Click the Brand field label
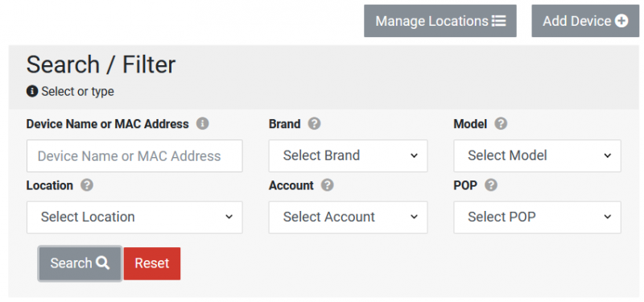This screenshot has height=302, width=644. (x=285, y=124)
